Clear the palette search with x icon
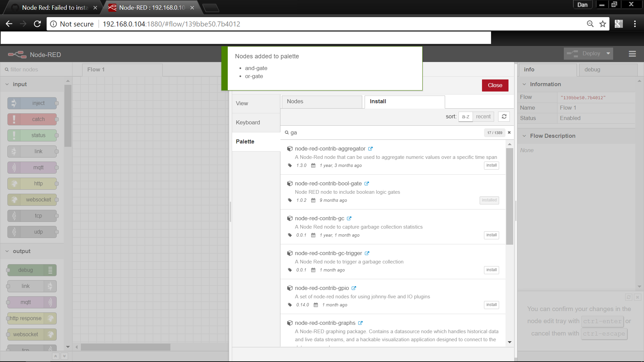 point(509,132)
